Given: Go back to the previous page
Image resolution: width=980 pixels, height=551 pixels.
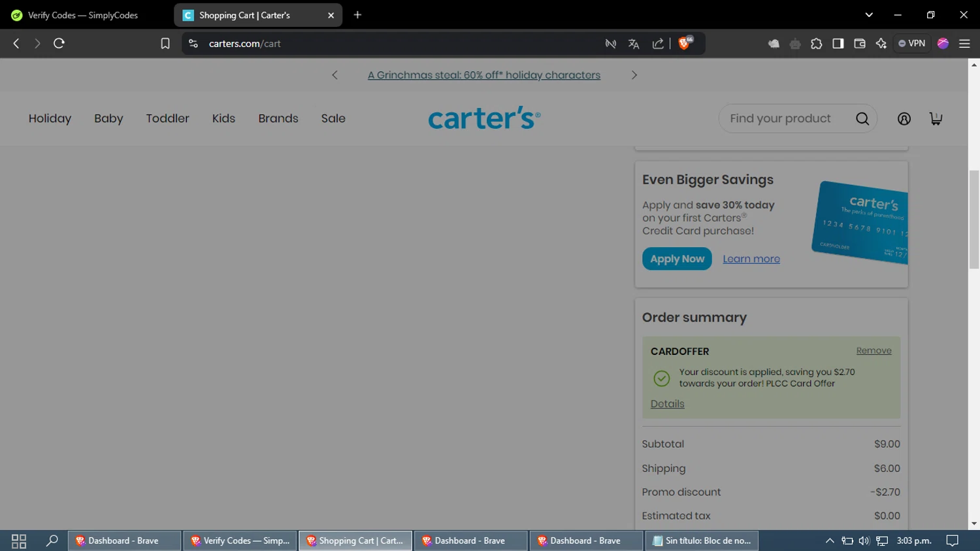Looking at the screenshot, I should click(16, 44).
